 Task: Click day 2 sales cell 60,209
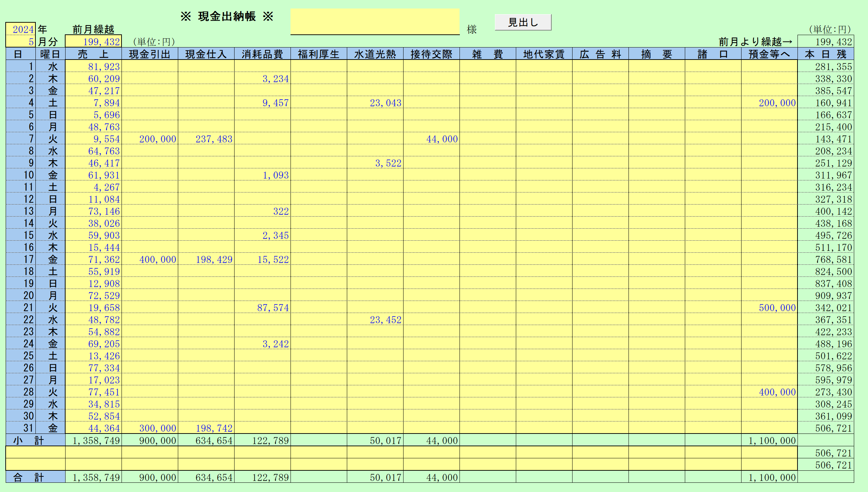coord(94,78)
